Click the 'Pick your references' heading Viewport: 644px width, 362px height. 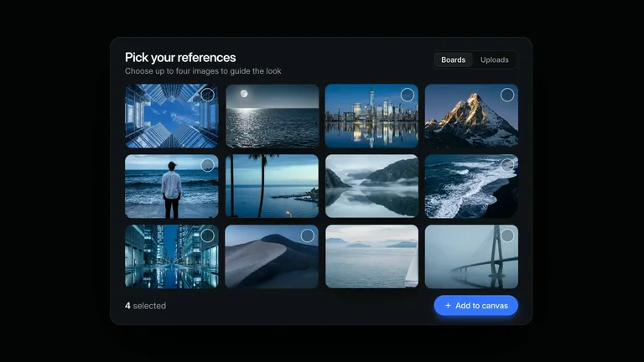click(180, 58)
